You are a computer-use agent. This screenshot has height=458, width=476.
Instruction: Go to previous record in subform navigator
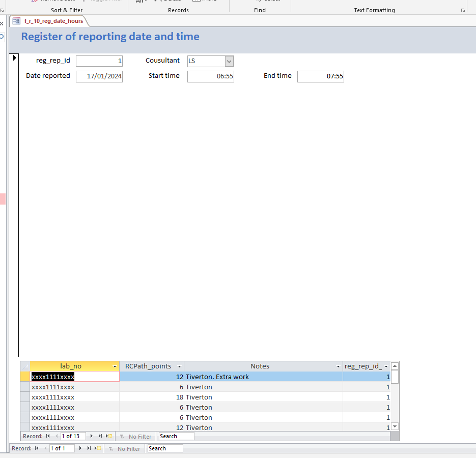point(56,436)
